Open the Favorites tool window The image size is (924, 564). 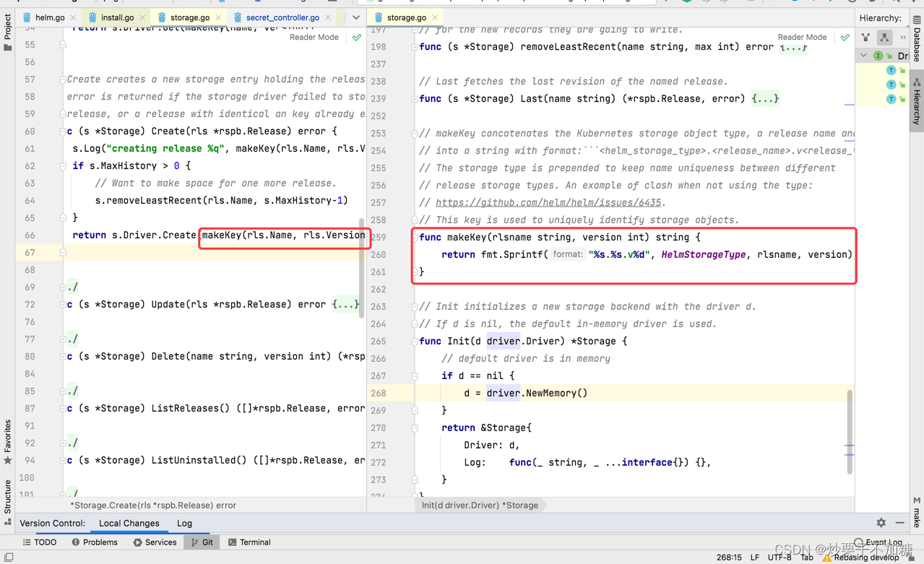7,442
